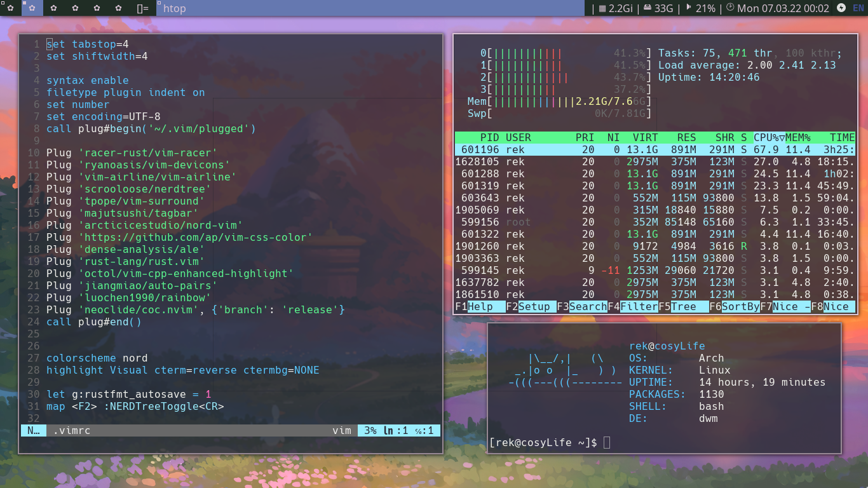Click the htop window title in bar

point(175,8)
